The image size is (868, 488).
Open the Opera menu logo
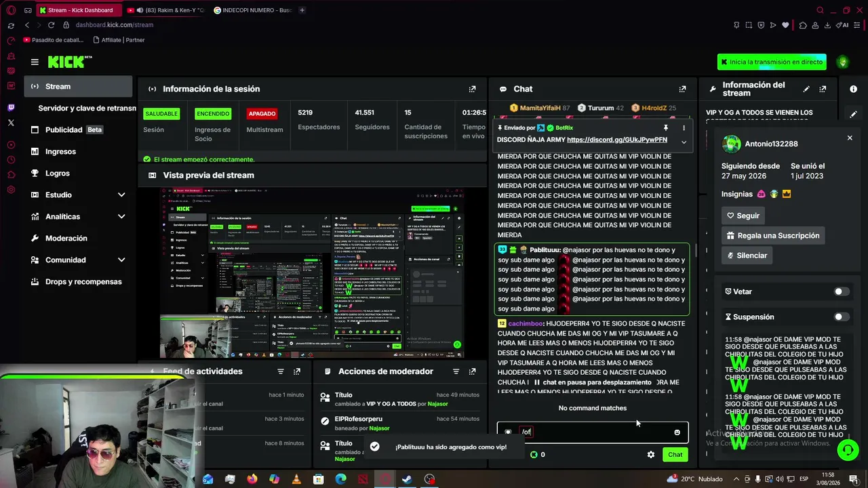pyautogui.click(x=11, y=10)
